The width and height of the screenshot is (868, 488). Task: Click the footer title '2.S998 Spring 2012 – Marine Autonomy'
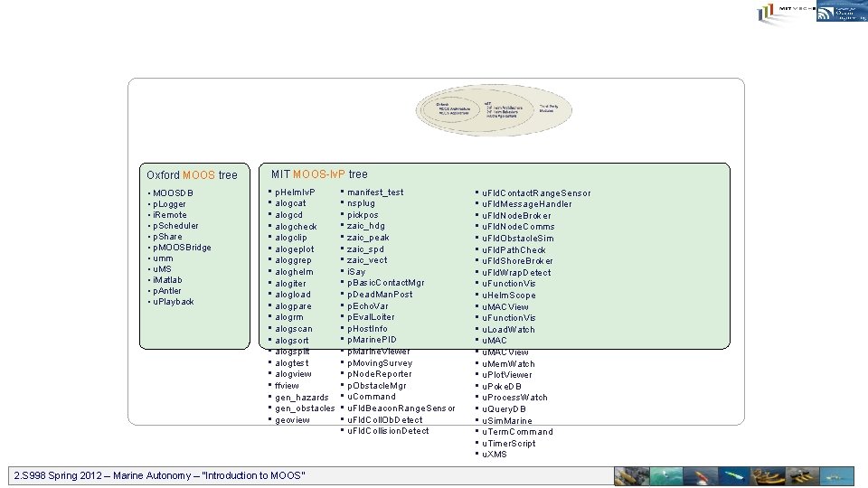pyautogui.click(x=105, y=475)
